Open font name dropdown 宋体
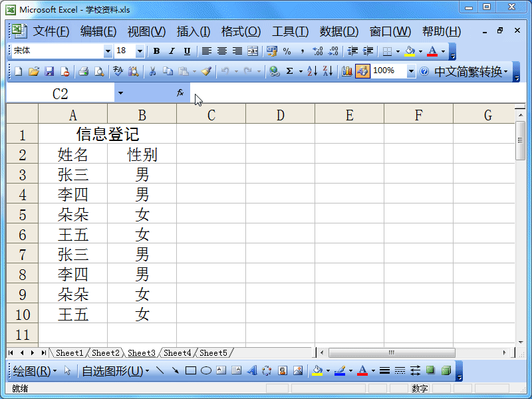 coord(108,51)
